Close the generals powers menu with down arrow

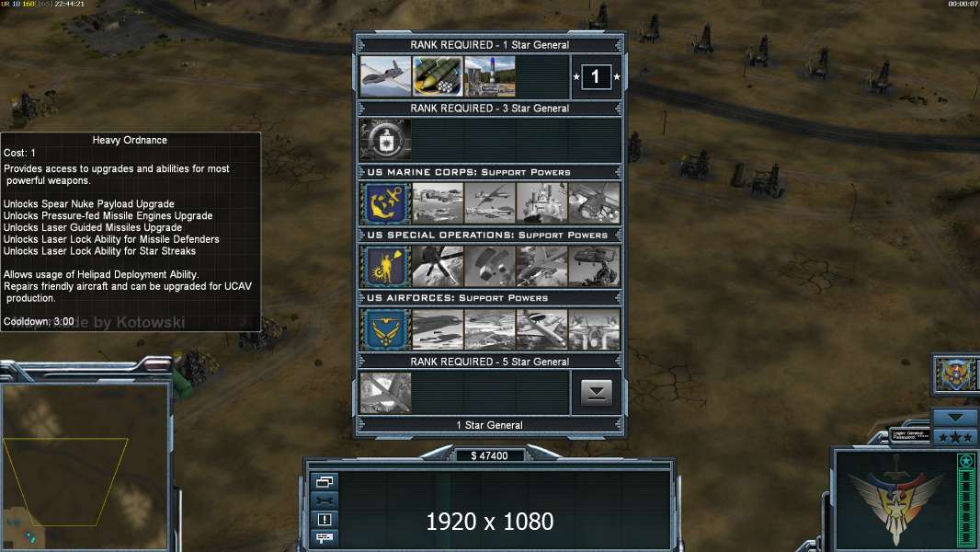coord(597,393)
